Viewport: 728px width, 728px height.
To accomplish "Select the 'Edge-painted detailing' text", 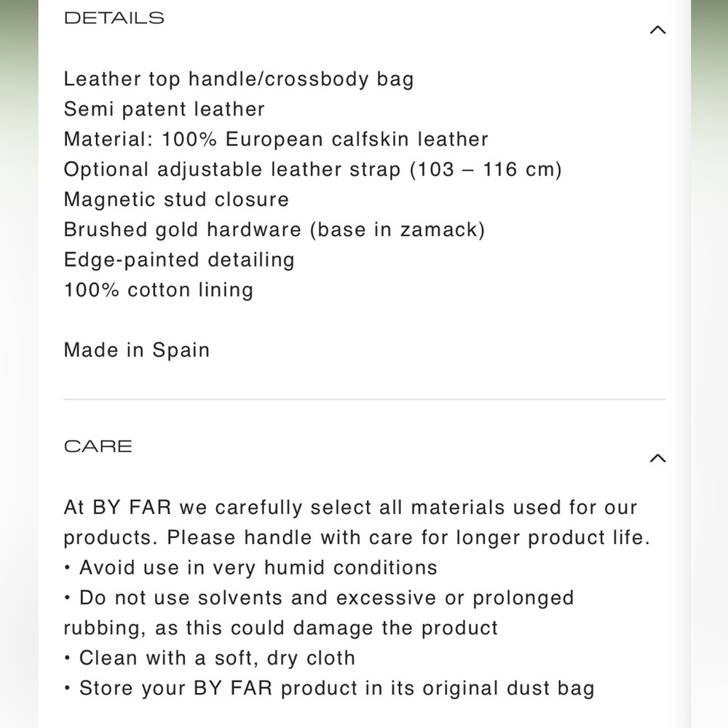I will click(x=179, y=260).
